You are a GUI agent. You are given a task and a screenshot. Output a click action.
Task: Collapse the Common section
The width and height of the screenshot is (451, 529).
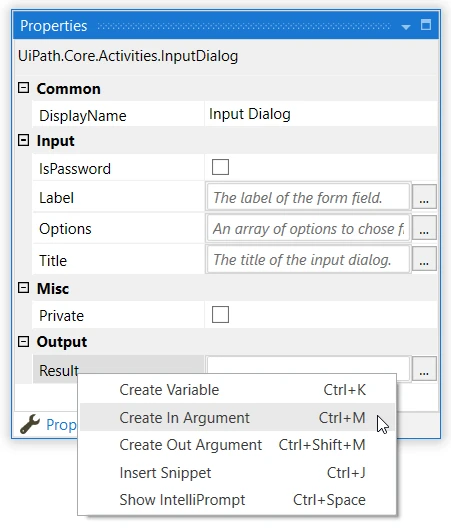[x=23, y=88]
